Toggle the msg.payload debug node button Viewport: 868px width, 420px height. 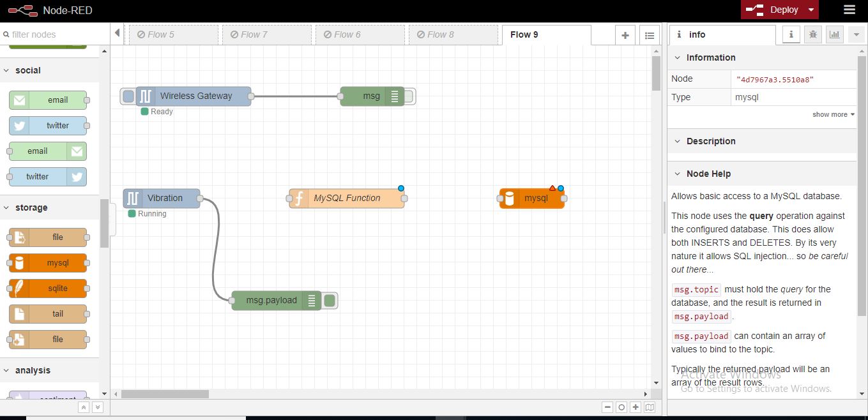click(x=330, y=301)
